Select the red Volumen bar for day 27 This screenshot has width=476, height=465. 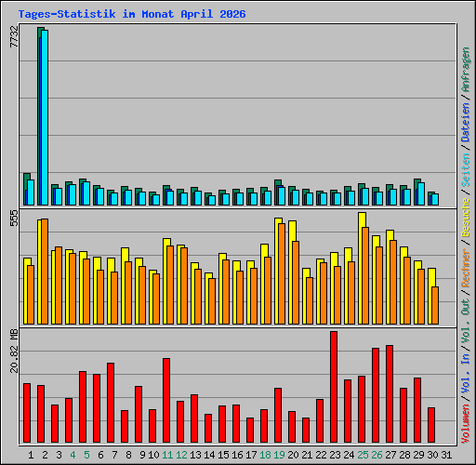(x=390, y=393)
